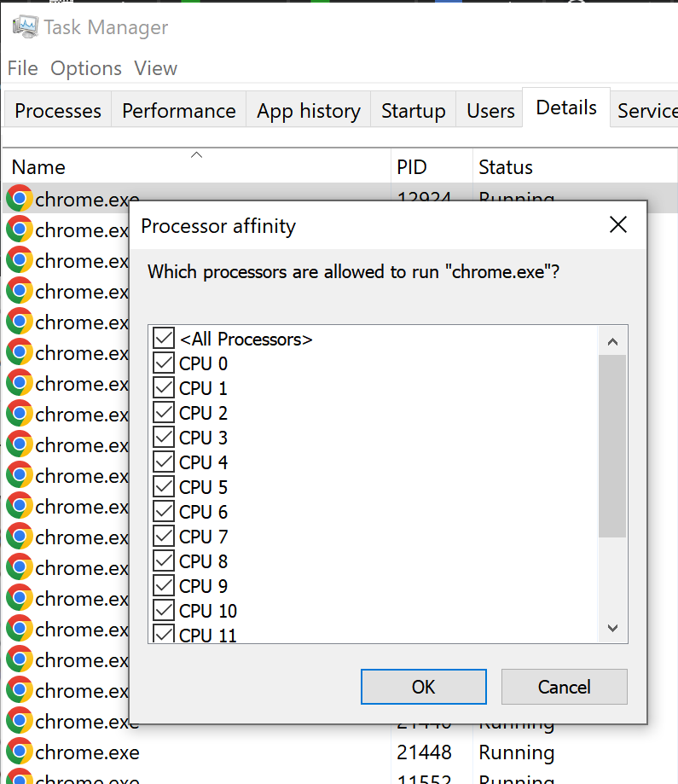Click the Chrome icon on the highlighted first row
This screenshot has height=784, width=678.
pos(19,199)
